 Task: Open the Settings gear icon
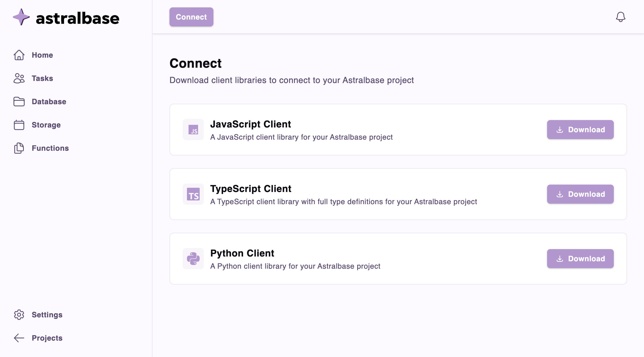tap(19, 315)
